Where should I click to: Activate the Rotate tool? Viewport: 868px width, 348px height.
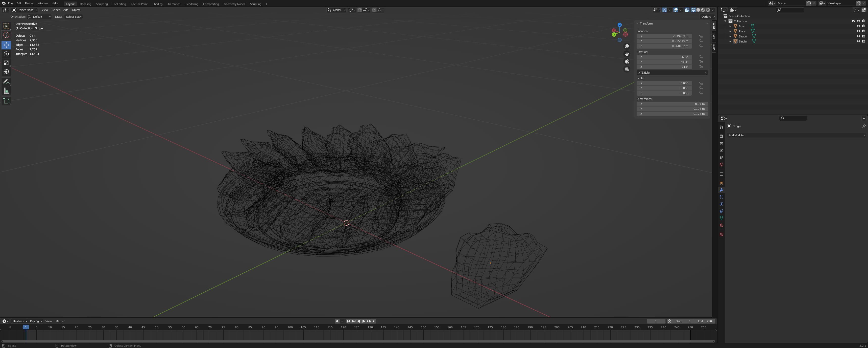[6, 54]
